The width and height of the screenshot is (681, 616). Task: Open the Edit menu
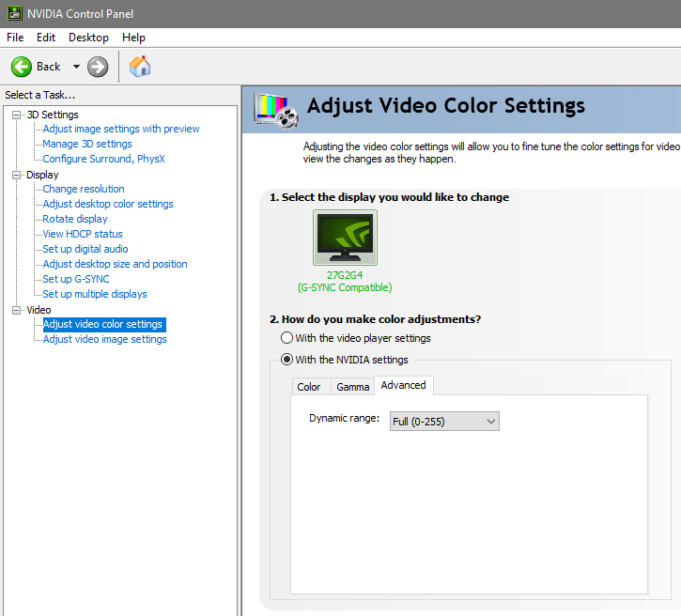tap(46, 38)
